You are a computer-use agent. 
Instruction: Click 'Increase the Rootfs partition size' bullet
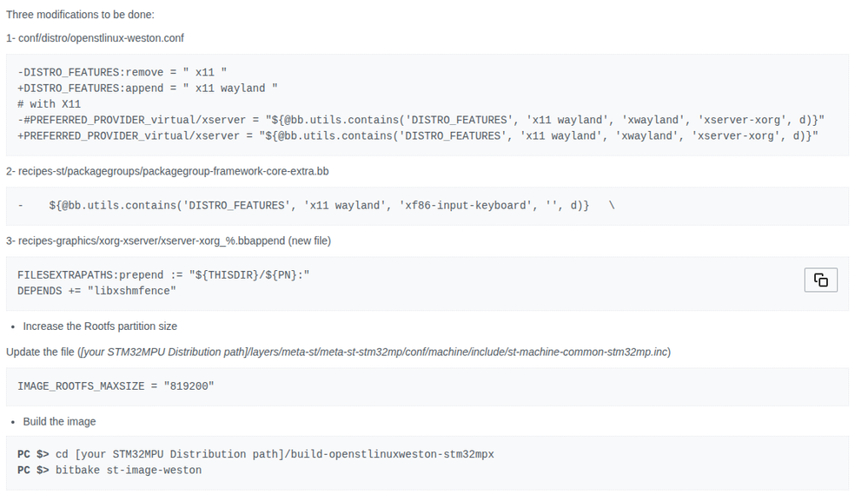(x=100, y=326)
